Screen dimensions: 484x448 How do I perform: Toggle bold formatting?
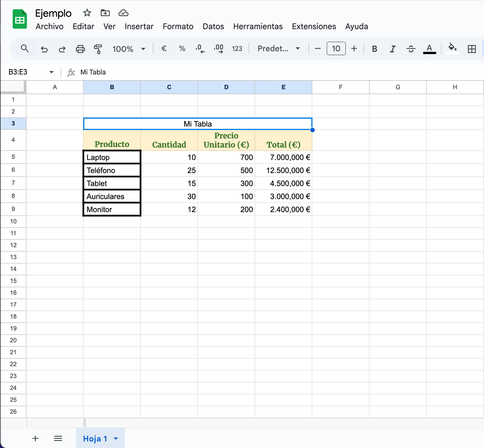[x=374, y=49]
